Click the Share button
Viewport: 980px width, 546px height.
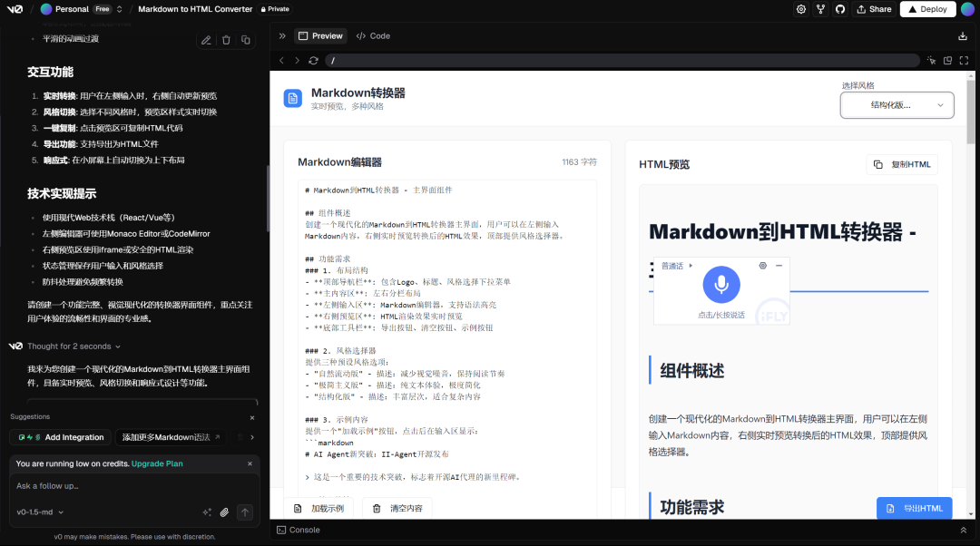point(874,9)
